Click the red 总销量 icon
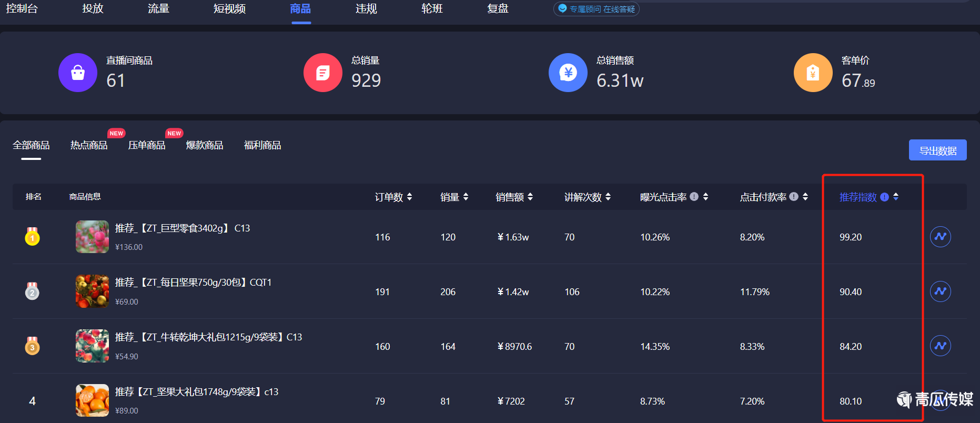The width and height of the screenshot is (980, 423). click(322, 73)
